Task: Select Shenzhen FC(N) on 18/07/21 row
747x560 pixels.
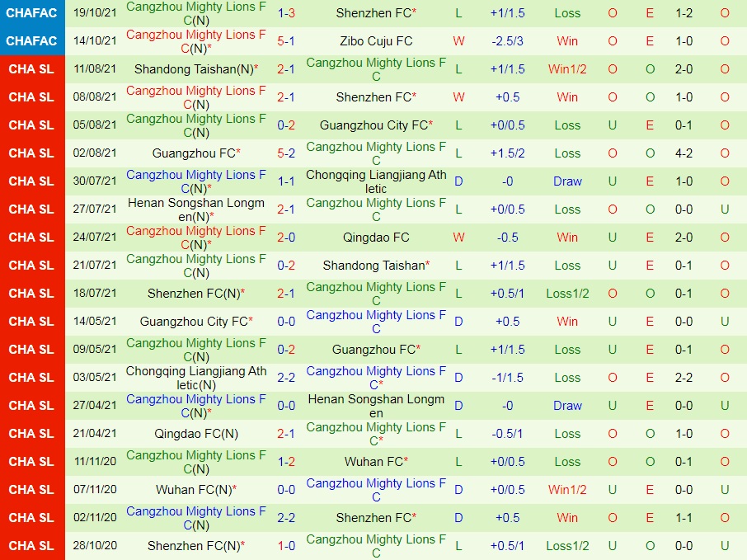Action: (195, 294)
